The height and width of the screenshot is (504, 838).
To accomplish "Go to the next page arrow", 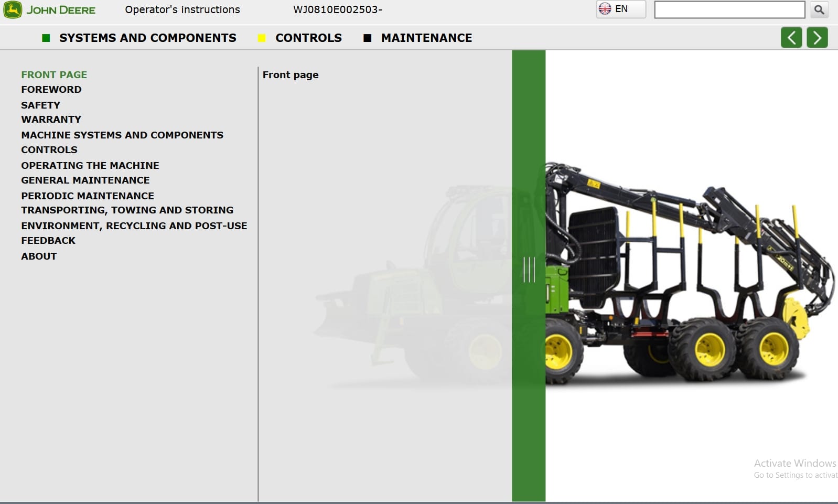I will pyautogui.click(x=817, y=38).
